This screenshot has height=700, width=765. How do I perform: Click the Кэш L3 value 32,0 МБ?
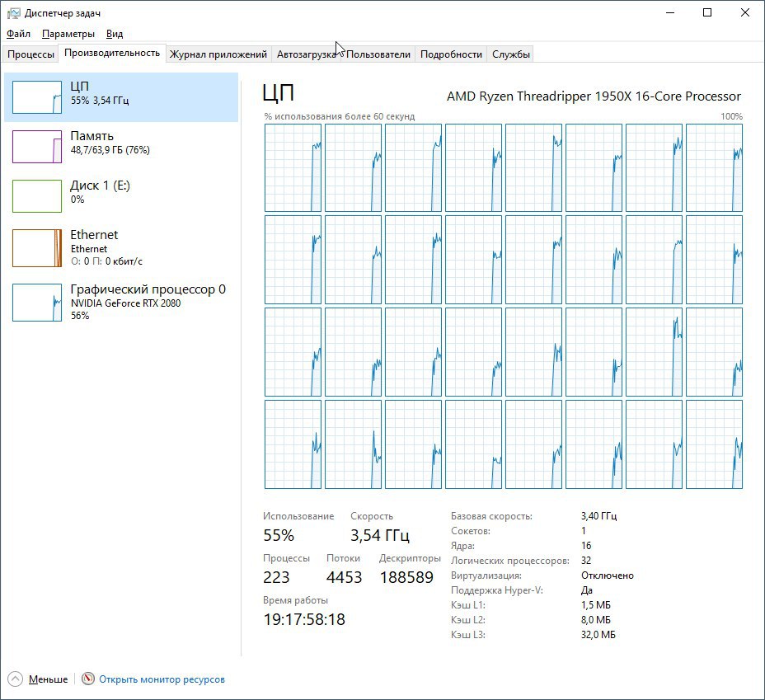coord(598,635)
